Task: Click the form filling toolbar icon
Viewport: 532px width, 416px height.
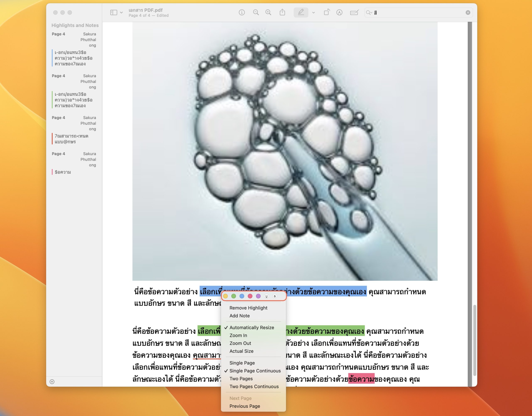Action: tap(354, 12)
